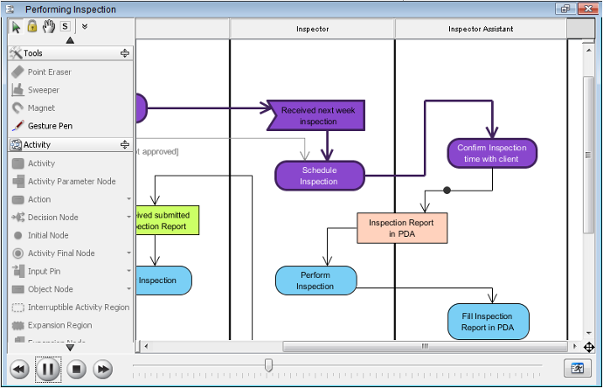Click the fast forward playback button
The image size is (603, 388).
tap(103, 370)
